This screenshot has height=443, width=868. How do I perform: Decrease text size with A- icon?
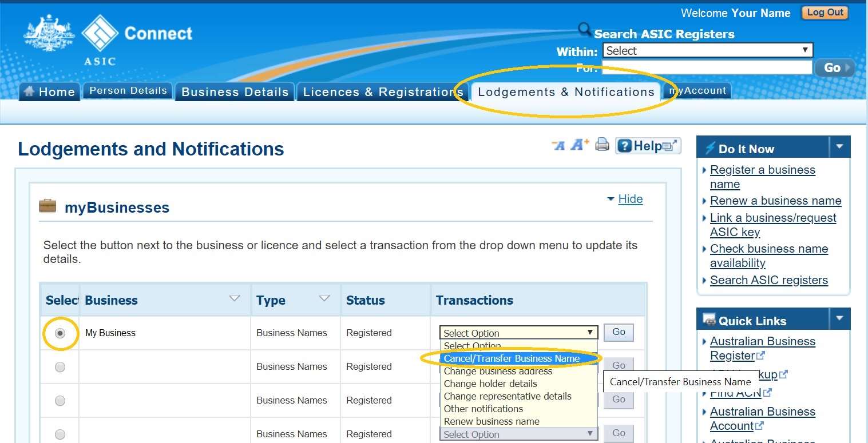(x=558, y=146)
